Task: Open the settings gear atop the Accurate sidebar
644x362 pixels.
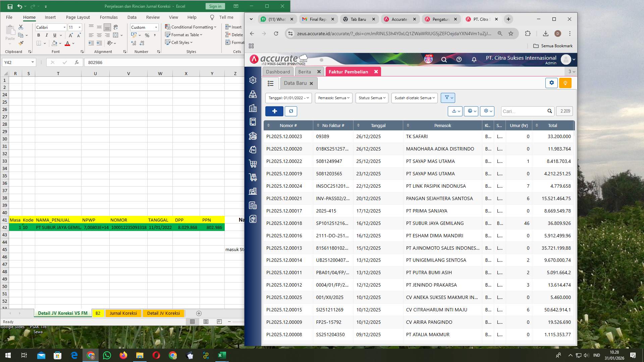Action: [x=253, y=80]
